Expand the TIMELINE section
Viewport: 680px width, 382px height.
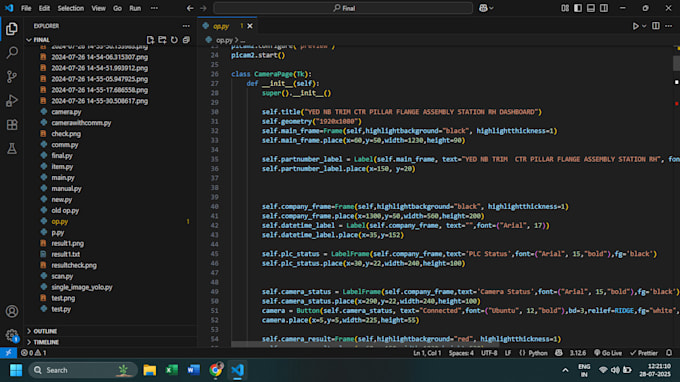coord(111,342)
